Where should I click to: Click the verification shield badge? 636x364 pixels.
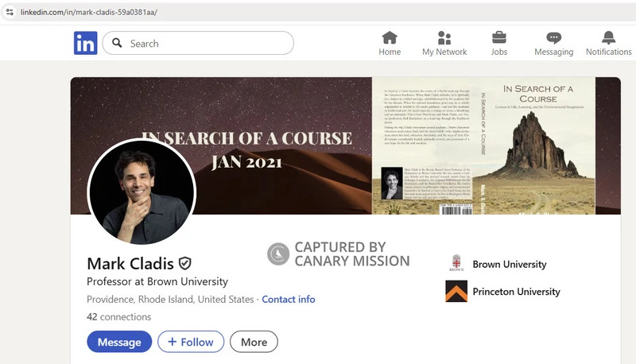[185, 264]
